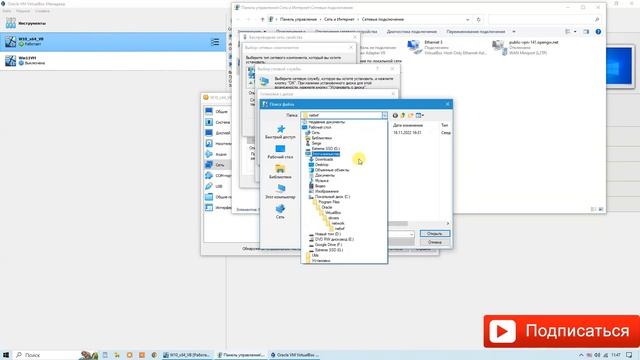Screen dimensions: 640x360
Task: Select DVD RW drive (E:) in dropdown list
Action: coord(334,240)
